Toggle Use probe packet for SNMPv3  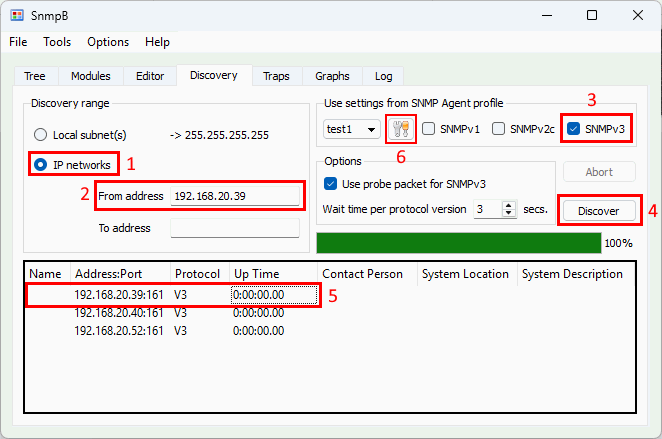(330, 184)
